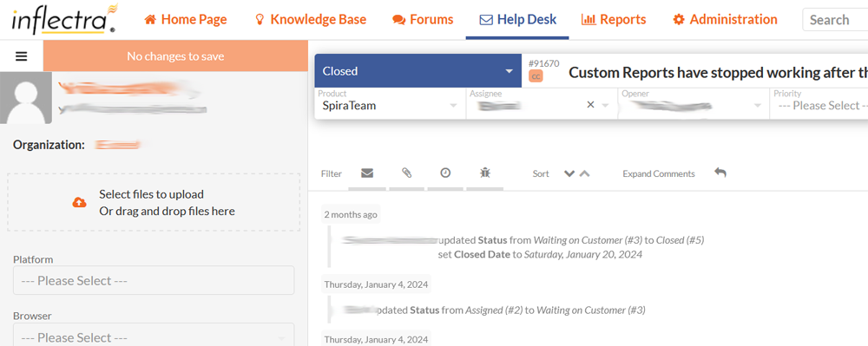
Task: Open the hamburger menu icon
Action: coord(21,56)
